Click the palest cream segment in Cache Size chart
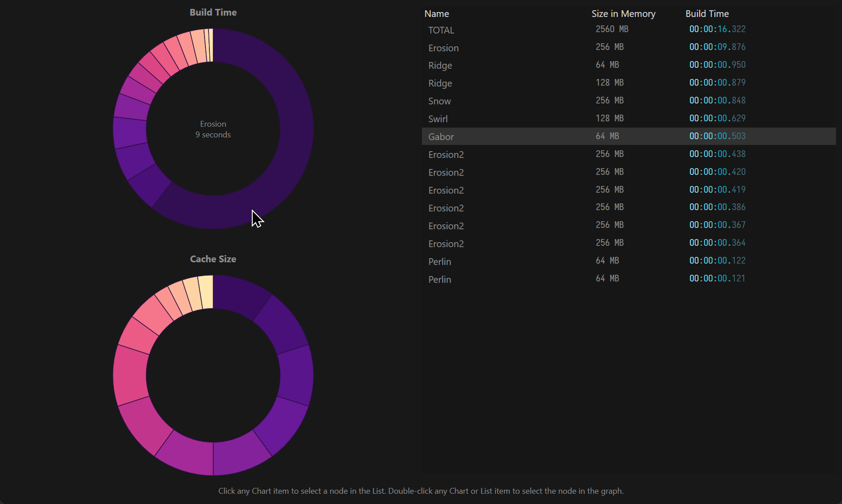Image resolution: width=842 pixels, height=504 pixels. (206, 292)
